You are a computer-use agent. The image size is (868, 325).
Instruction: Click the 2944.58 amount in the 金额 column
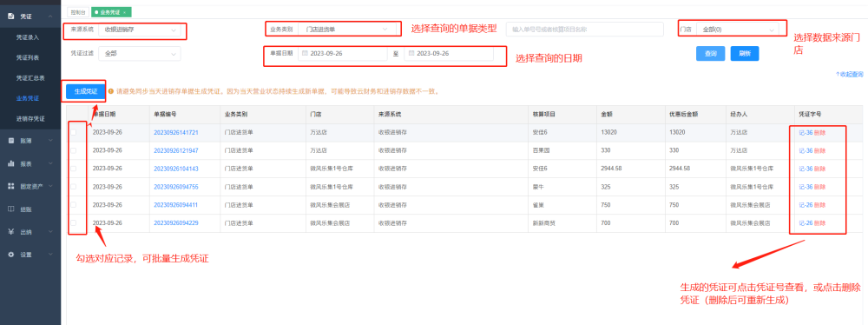tap(611, 168)
